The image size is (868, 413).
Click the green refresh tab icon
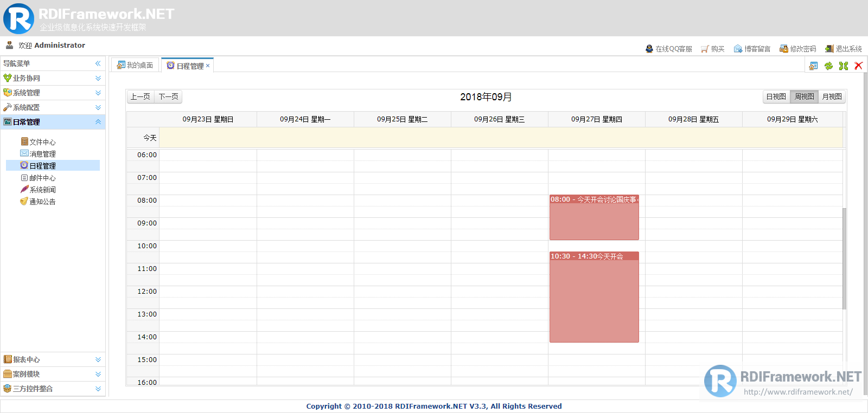point(828,66)
